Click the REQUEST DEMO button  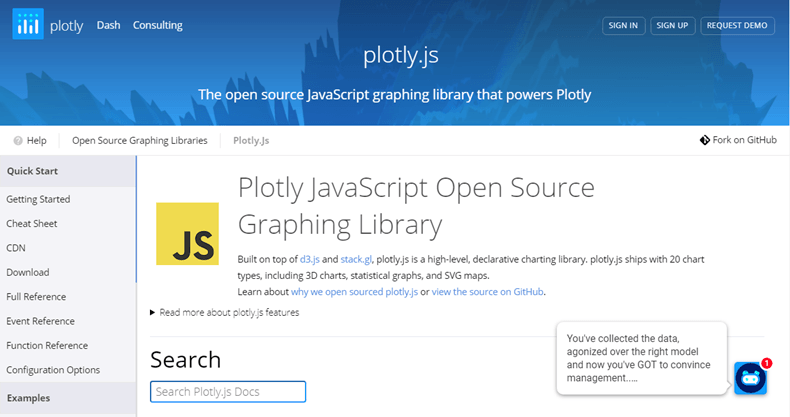(x=738, y=25)
